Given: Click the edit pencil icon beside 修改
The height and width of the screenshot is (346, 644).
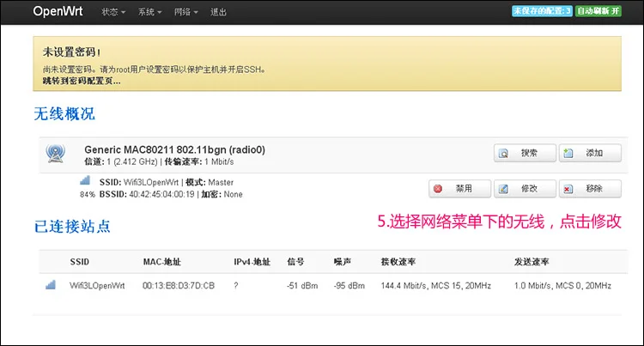Looking at the screenshot, I should coord(503,189).
